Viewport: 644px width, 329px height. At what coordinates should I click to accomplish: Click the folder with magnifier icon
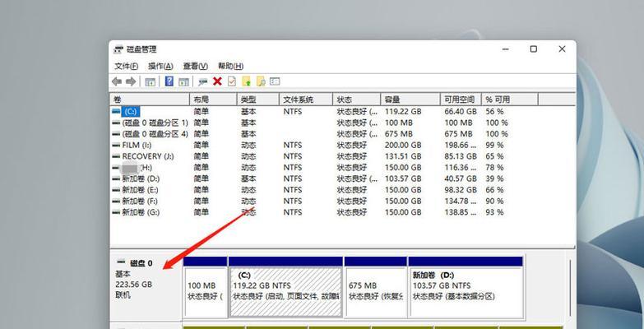coord(261,81)
